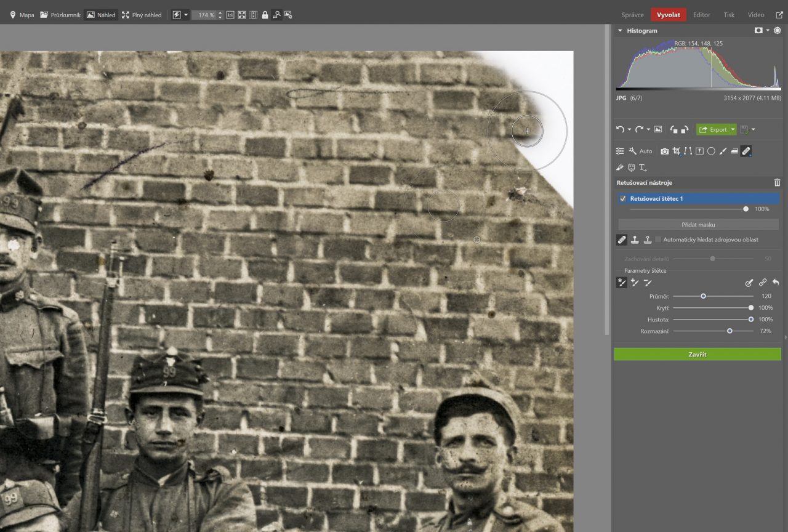Select the highlighter pen tool
The width and height of the screenshot is (788, 532).
click(620, 167)
